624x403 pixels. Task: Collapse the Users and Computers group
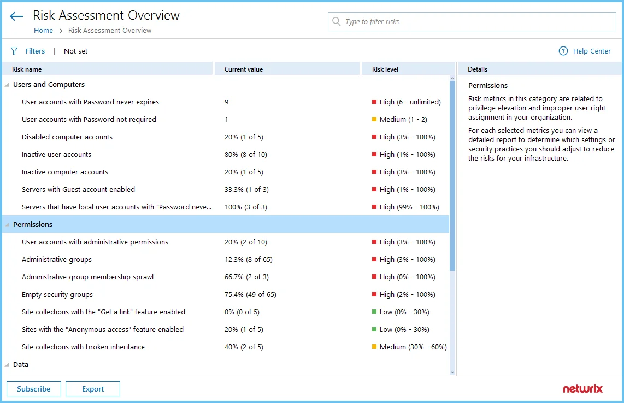click(x=7, y=85)
